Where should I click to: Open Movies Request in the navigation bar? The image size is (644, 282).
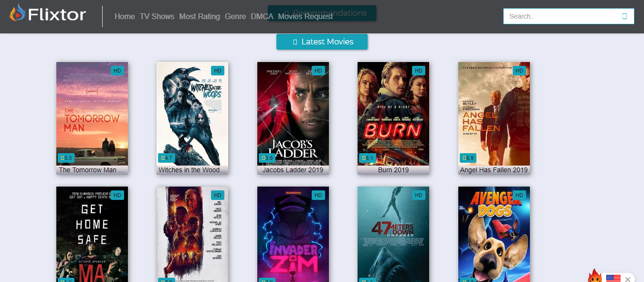pos(306,17)
